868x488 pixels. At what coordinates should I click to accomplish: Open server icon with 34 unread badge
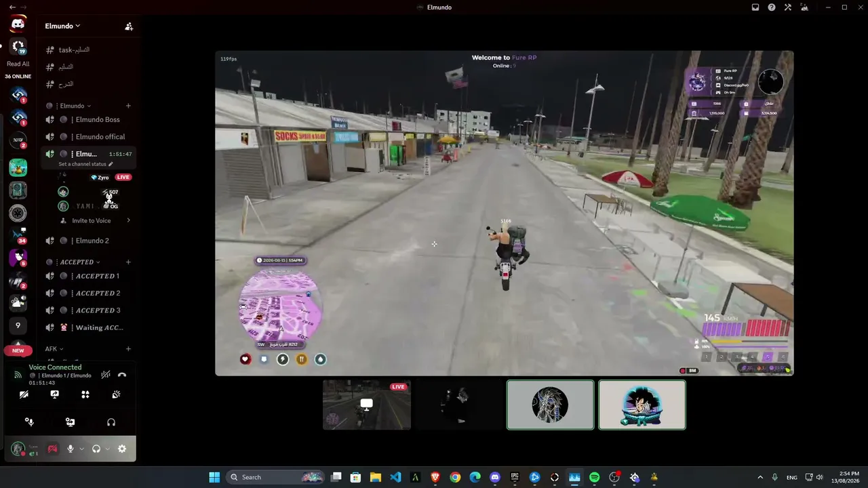(x=18, y=235)
